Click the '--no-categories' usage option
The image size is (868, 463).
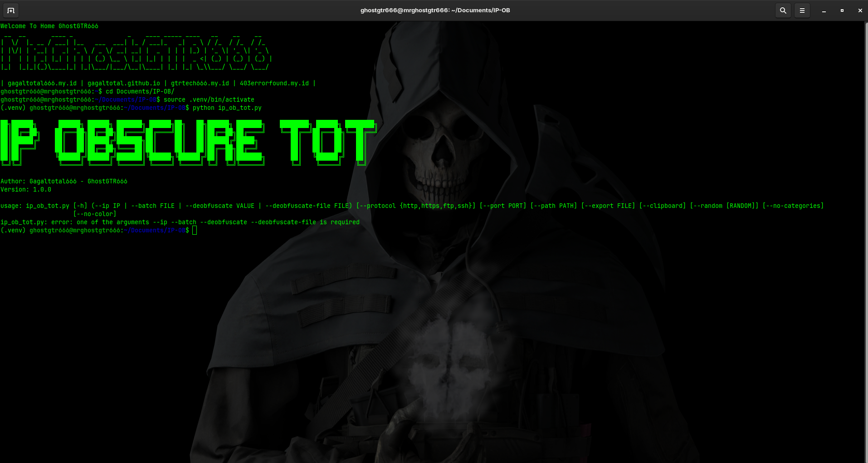pyautogui.click(x=793, y=206)
